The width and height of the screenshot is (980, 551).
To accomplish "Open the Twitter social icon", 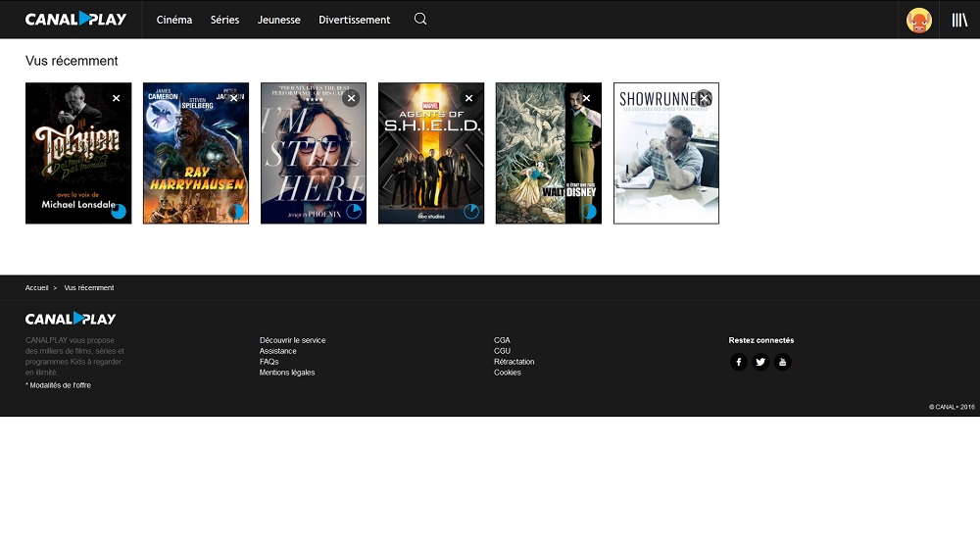I will 760,362.
